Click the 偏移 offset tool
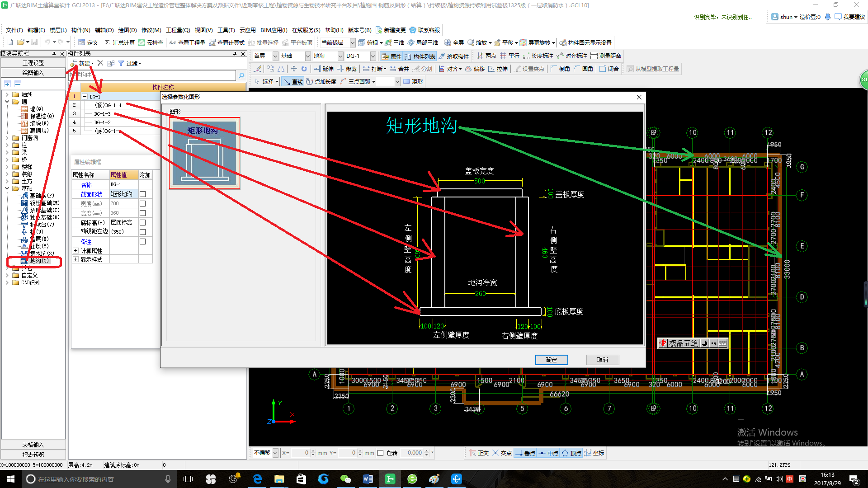The height and width of the screenshot is (488, 868). pos(475,69)
